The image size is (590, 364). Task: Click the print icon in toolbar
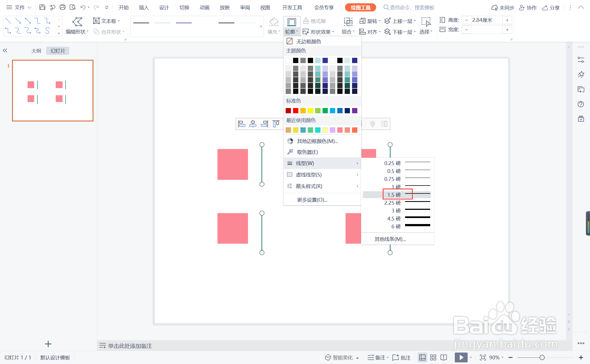coord(63,7)
